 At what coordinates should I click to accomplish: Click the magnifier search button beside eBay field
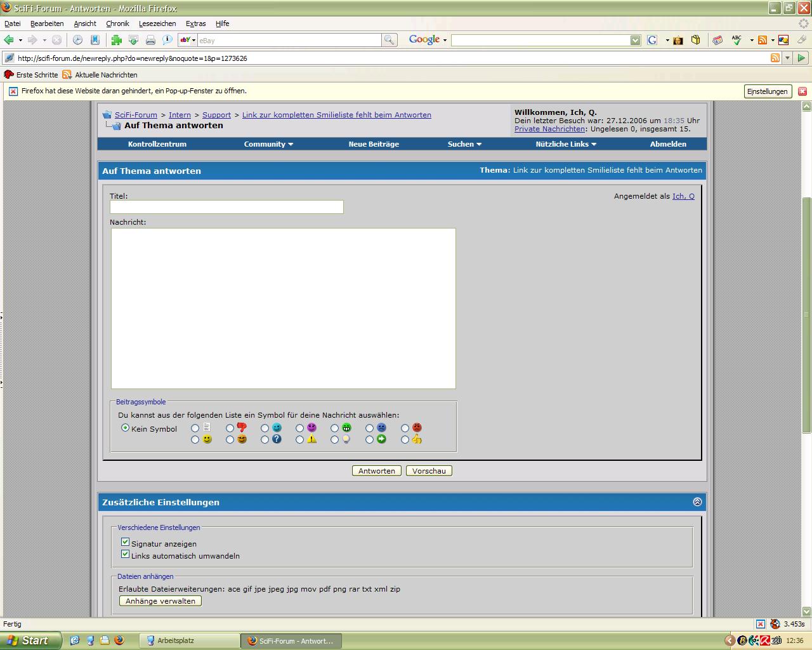click(x=389, y=40)
